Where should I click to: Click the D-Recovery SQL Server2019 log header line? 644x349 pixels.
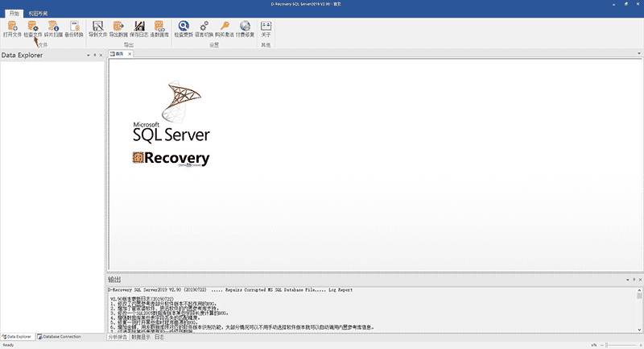pos(230,290)
